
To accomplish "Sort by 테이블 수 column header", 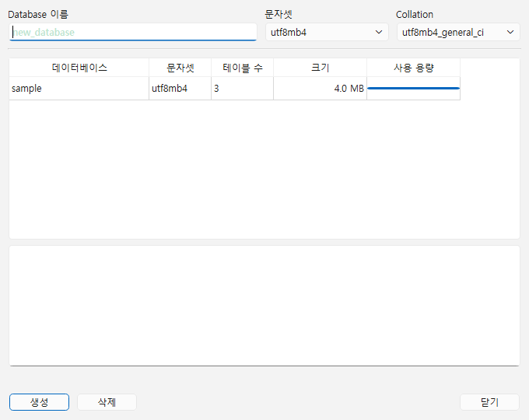I will (242, 68).
